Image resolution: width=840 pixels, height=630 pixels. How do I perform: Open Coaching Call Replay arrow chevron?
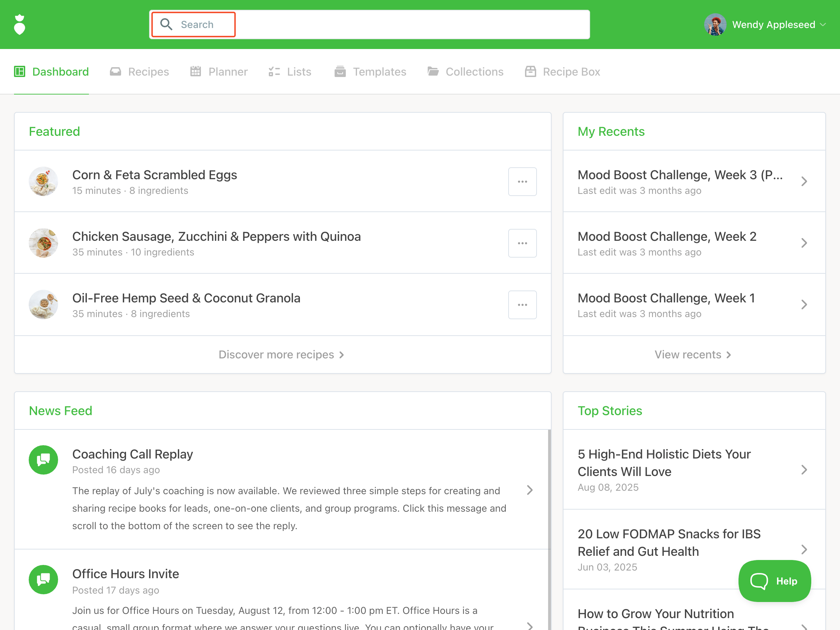530,490
